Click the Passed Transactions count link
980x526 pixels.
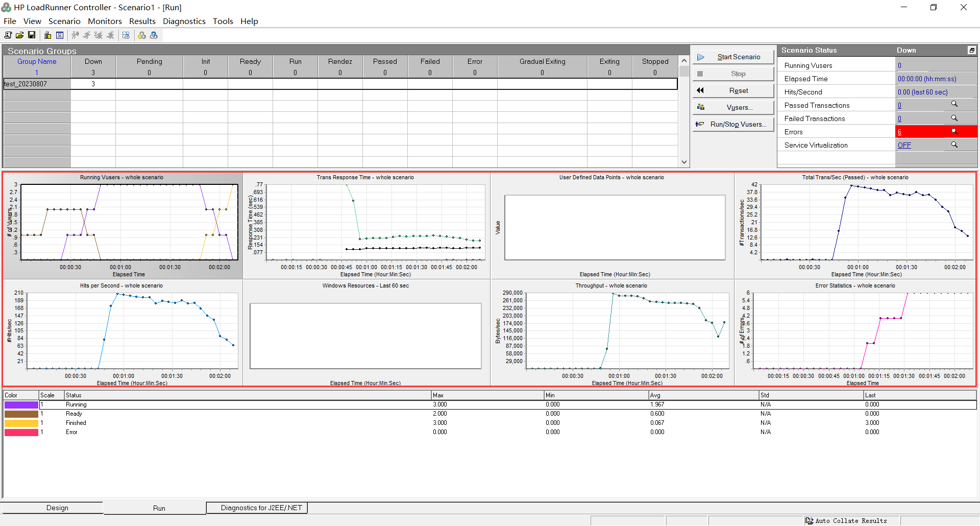899,105
